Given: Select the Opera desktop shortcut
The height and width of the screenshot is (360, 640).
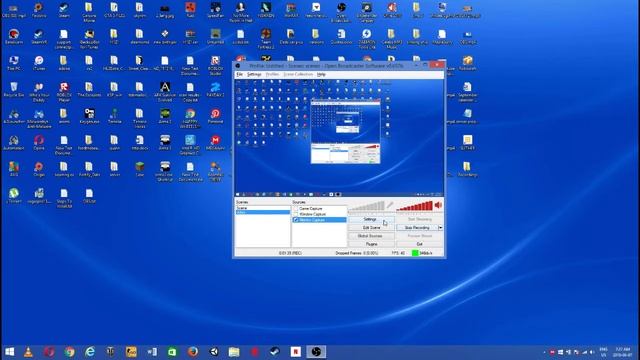Looking at the screenshot, I should coord(39,143).
